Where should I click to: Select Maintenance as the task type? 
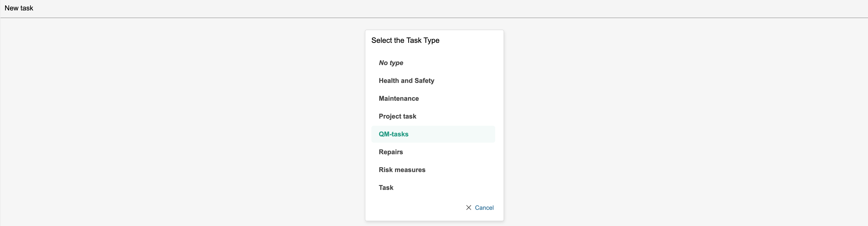[x=399, y=99]
